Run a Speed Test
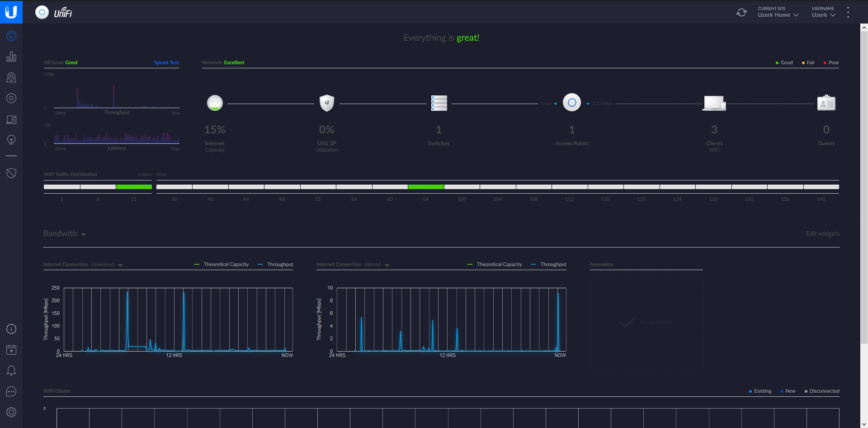The image size is (868, 428). point(166,62)
